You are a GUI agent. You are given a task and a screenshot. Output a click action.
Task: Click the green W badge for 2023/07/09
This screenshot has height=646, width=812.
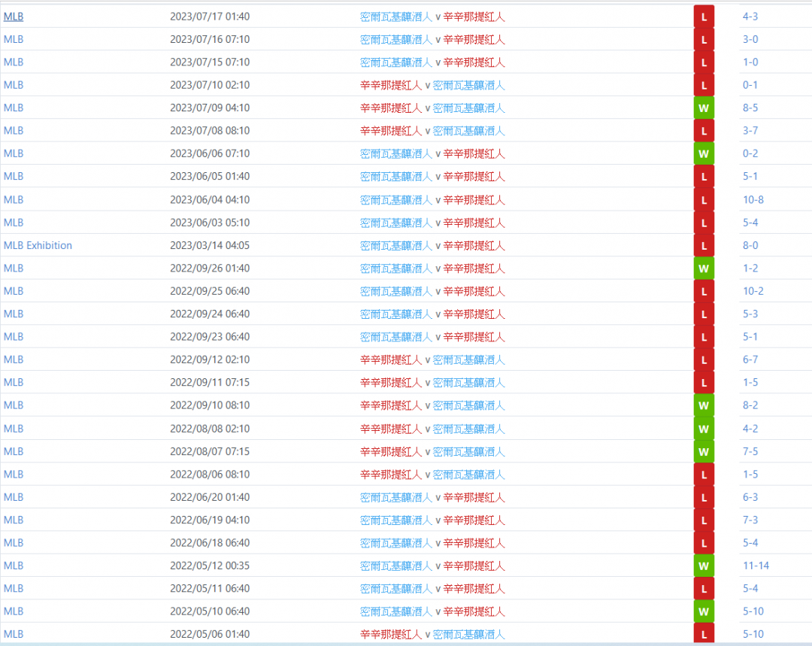pyautogui.click(x=704, y=108)
